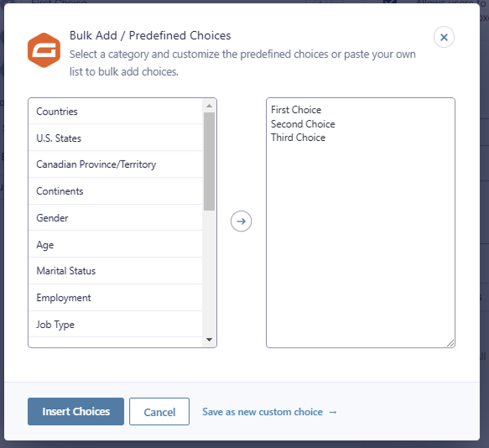
Task: Click the Gravity Forms logo icon
Action: pyautogui.click(x=44, y=49)
